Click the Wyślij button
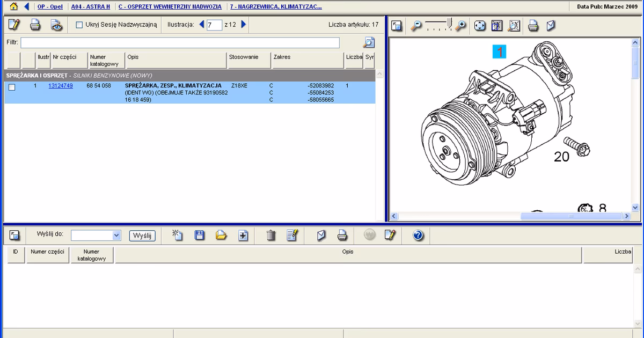 142,236
